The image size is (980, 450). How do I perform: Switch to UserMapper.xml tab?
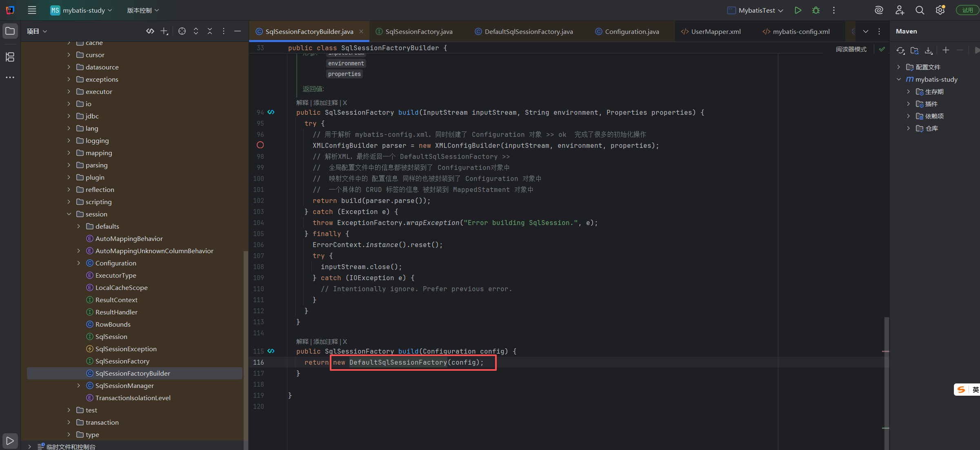tap(716, 31)
